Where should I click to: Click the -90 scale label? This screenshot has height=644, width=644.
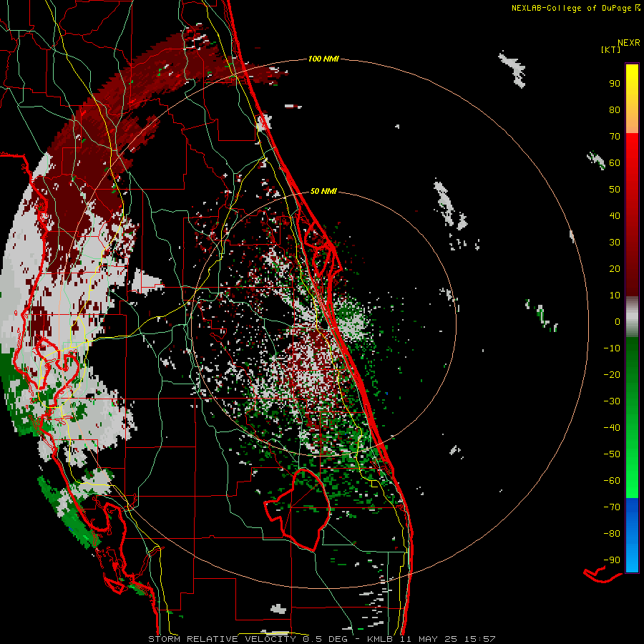pyautogui.click(x=612, y=560)
